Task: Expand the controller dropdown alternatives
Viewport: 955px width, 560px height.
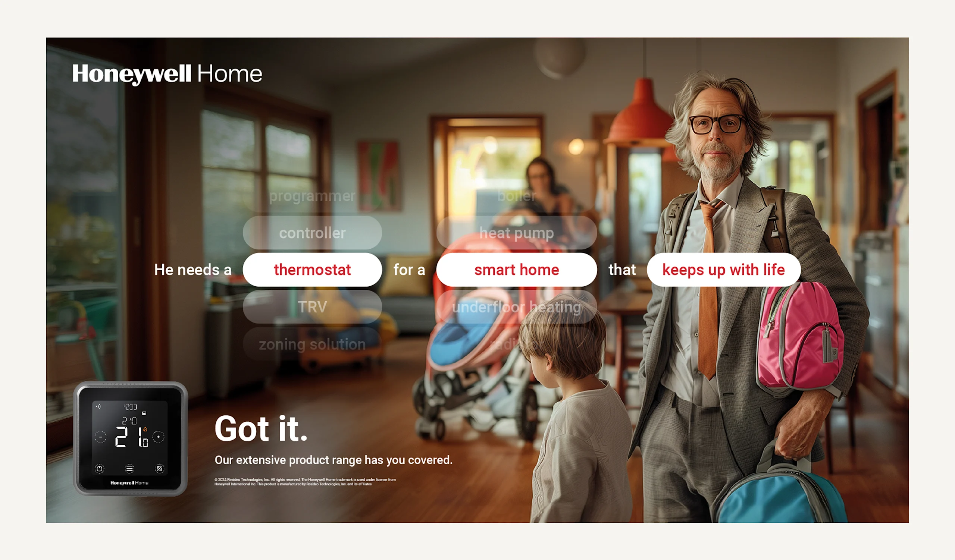Action: tap(313, 233)
